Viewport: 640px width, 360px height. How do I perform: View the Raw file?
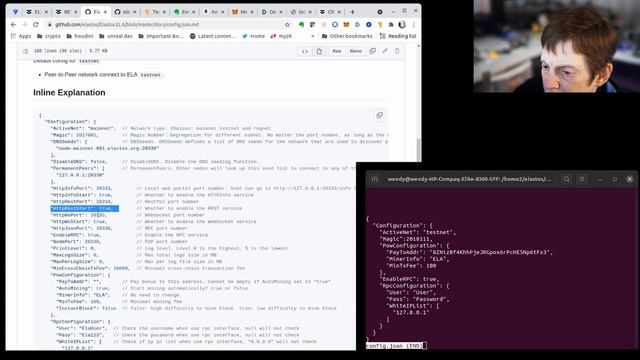[337, 51]
